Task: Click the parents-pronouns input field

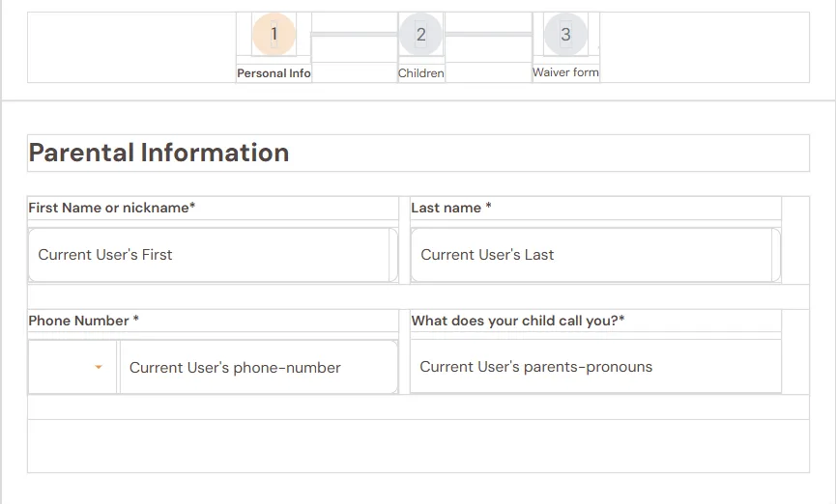Action: [595, 367]
